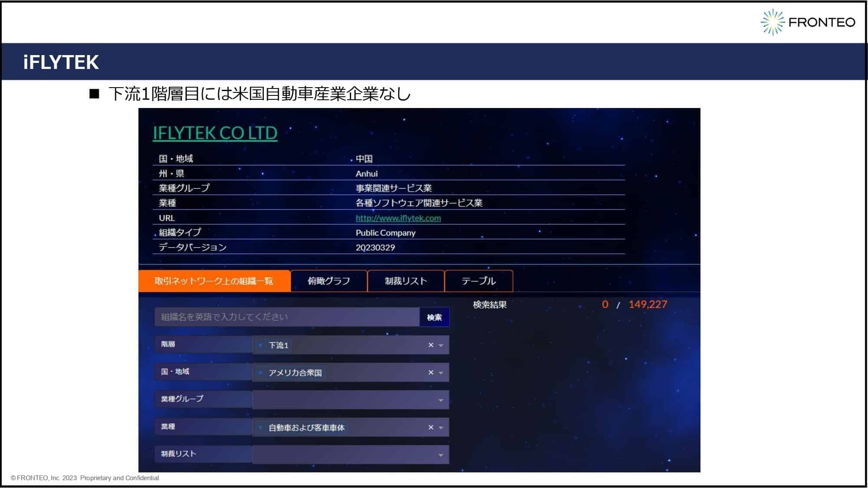Image resolution: width=868 pixels, height=488 pixels.
Task: Click the 中国 country value
Action: (x=364, y=159)
